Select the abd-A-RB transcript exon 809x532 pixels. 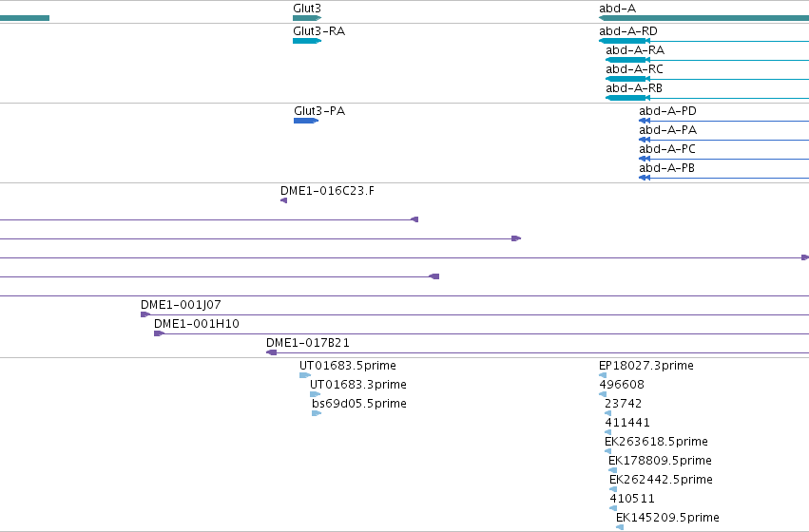(626, 98)
